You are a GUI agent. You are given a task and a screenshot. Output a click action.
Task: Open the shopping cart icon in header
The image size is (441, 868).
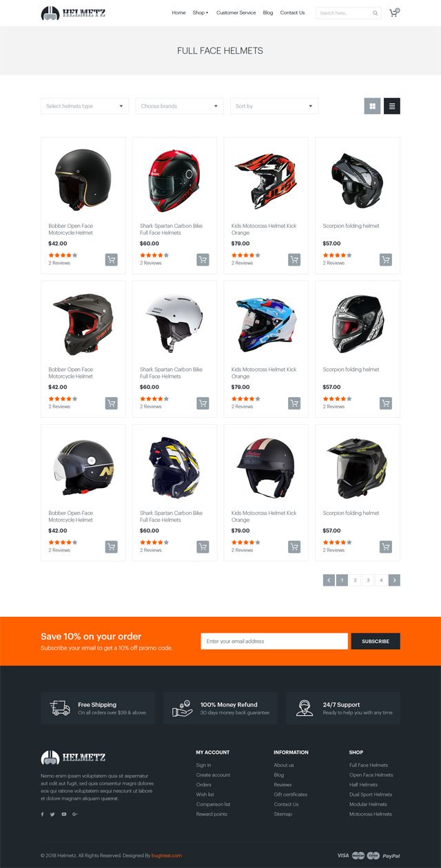point(394,12)
